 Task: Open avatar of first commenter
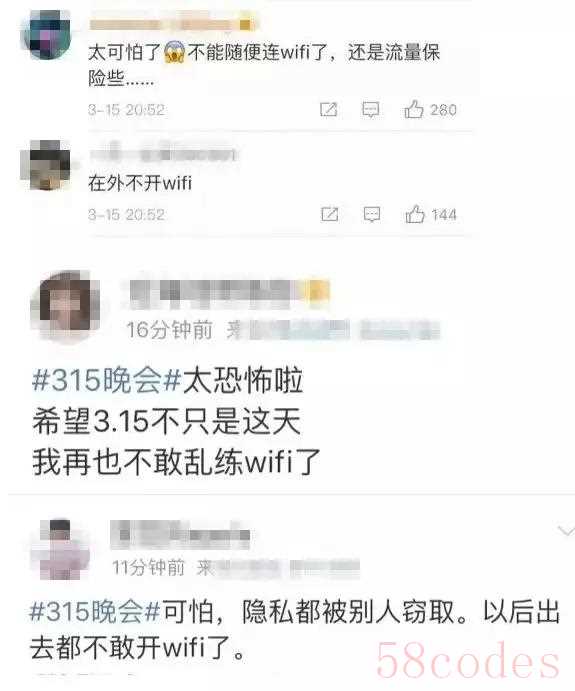48,34
